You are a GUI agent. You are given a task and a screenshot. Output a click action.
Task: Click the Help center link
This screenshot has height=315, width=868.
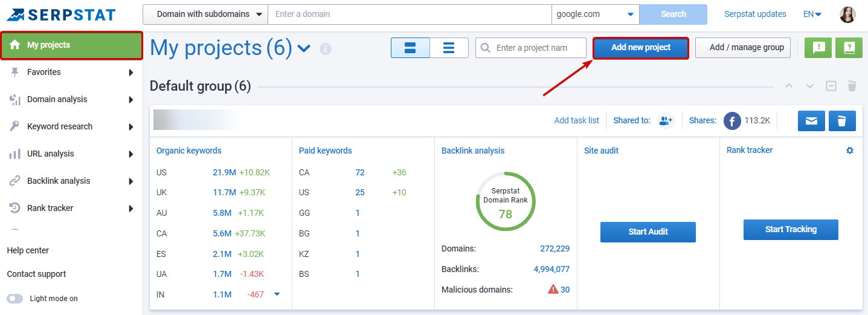(x=28, y=250)
